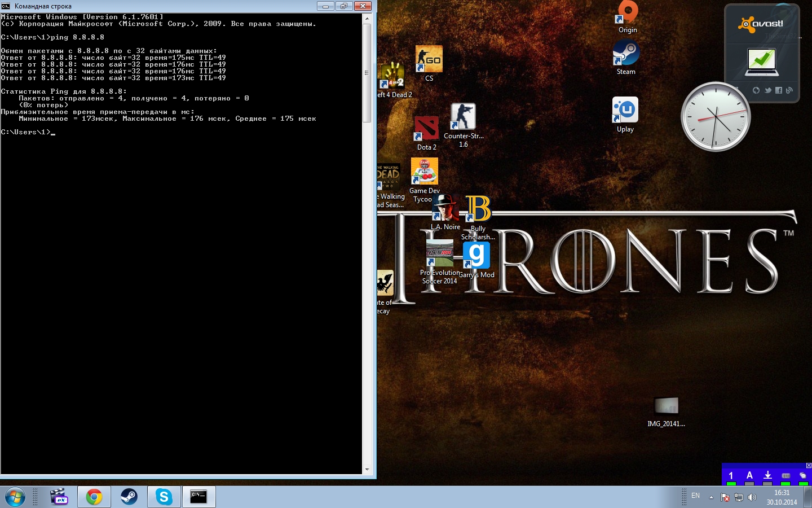Click Show desktop button at taskbar end
Image resolution: width=812 pixels, height=508 pixels.
pyautogui.click(x=807, y=497)
